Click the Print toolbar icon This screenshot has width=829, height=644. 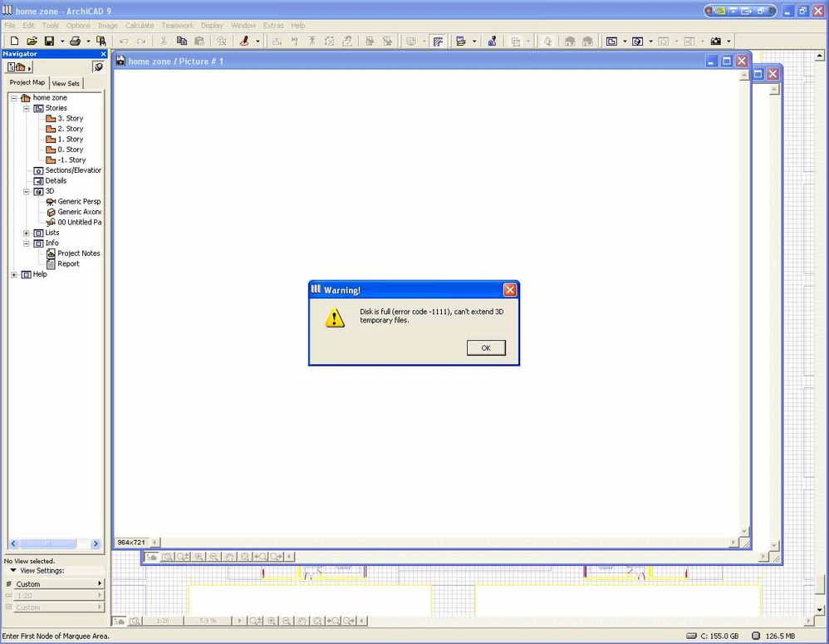(x=75, y=41)
